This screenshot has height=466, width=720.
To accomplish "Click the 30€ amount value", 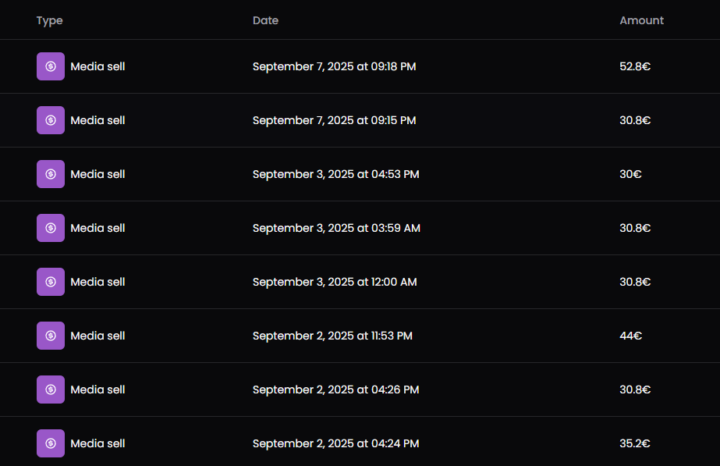I will click(x=630, y=174).
